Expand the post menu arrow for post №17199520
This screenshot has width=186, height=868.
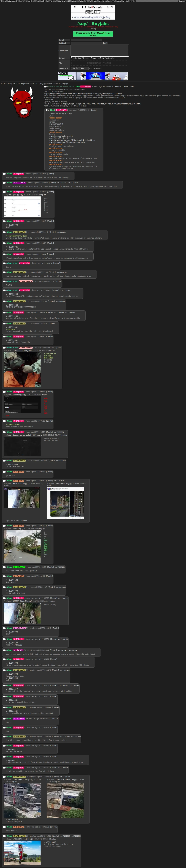tap(6, 421)
